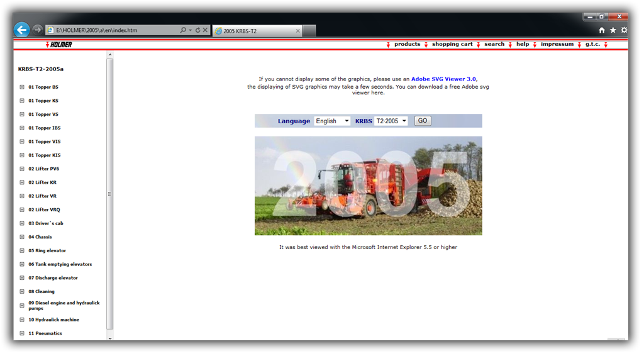Image resolution: width=644 pixels, height=356 pixels.
Task: Open browser Tools gear icon
Action: (624, 30)
